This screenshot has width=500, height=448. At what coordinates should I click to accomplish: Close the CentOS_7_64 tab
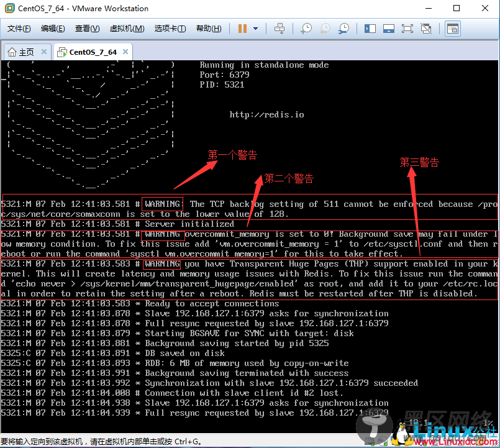[x=125, y=52]
